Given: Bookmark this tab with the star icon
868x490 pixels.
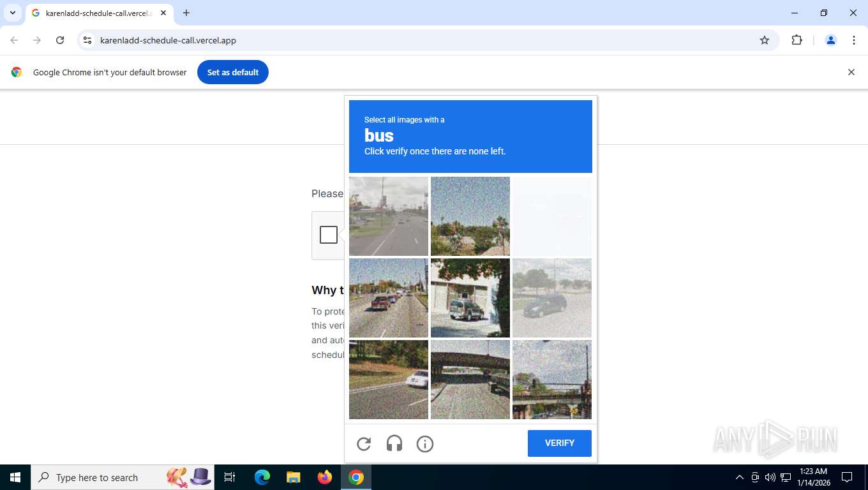Looking at the screenshot, I should coord(765,40).
